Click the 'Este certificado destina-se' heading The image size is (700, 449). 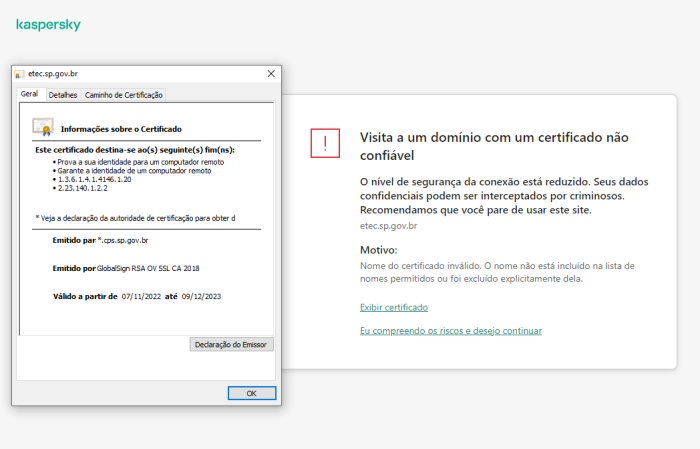coord(135,150)
